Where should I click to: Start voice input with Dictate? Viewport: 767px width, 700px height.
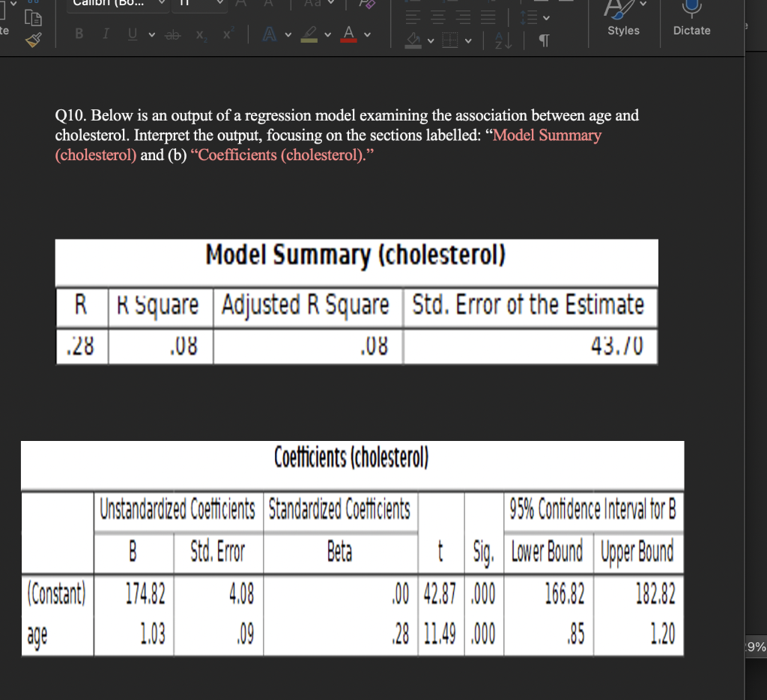(691, 19)
